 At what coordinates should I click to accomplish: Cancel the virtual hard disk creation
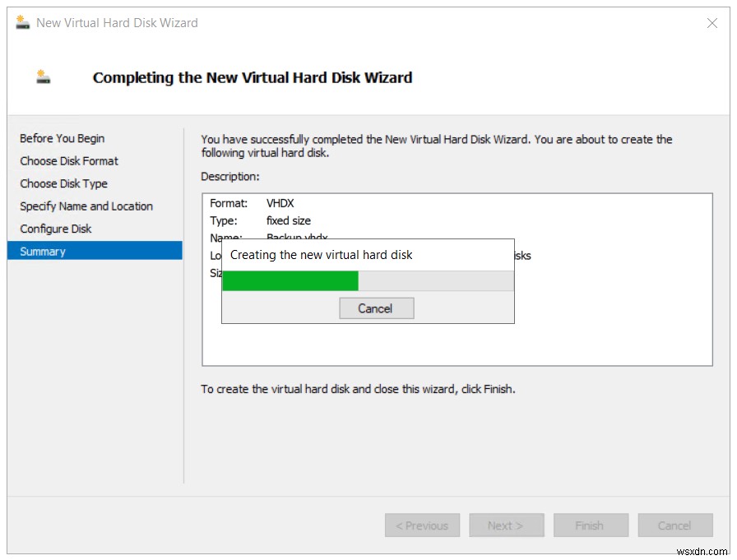click(376, 308)
